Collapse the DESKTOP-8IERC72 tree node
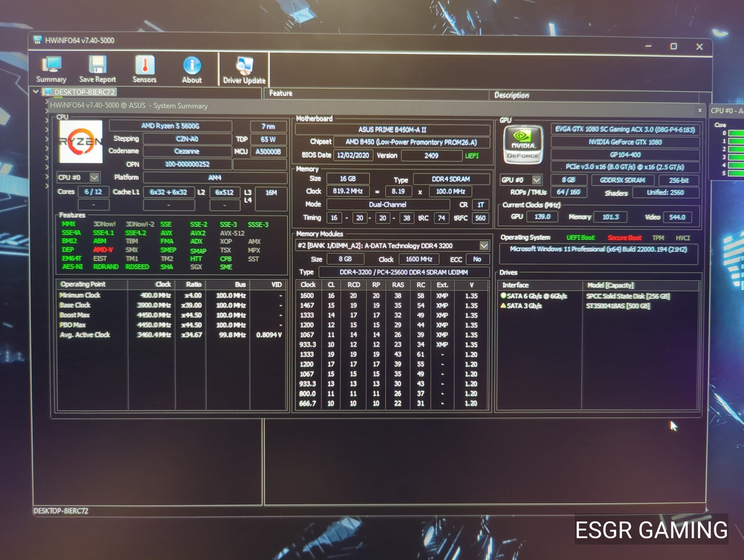The image size is (744, 560). (36, 91)
